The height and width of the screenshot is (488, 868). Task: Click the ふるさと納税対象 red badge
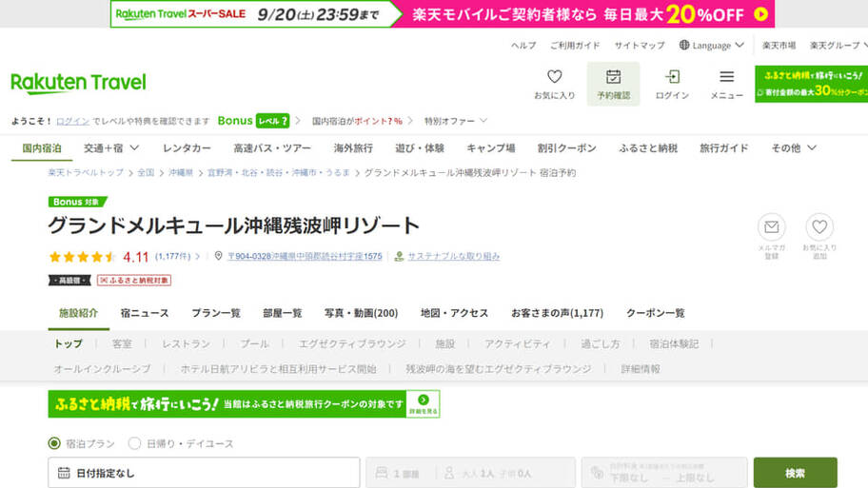click(x=134, y=281)
